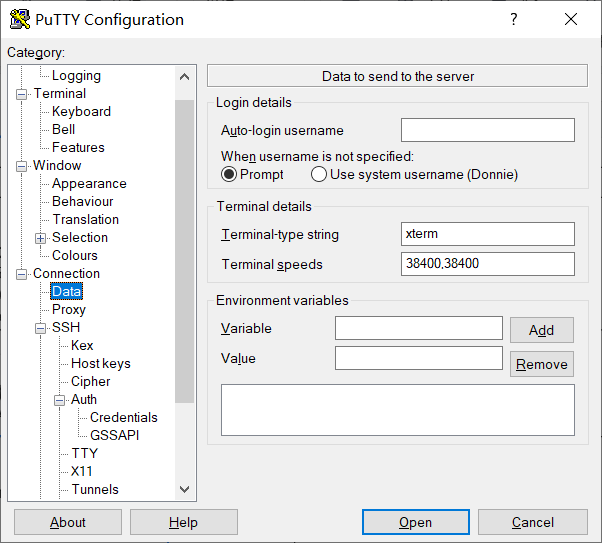Collapse the Window tree node
Screen dimensions: 602x543
(22, 166)
